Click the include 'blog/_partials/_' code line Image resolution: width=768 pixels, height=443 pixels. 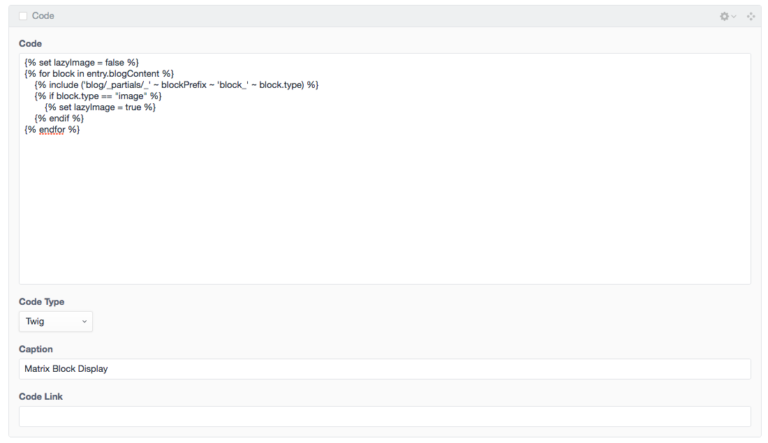[176, 84]
